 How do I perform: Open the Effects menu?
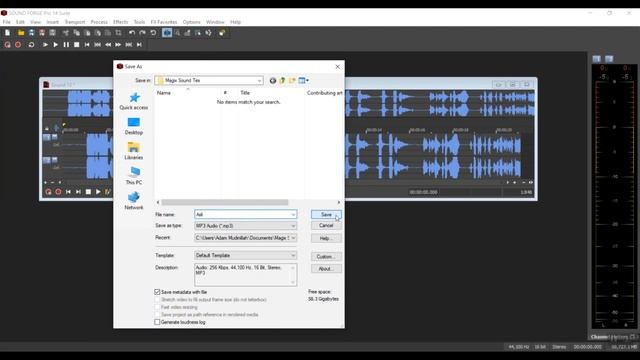pyautogui.click(x=120, y=22)
